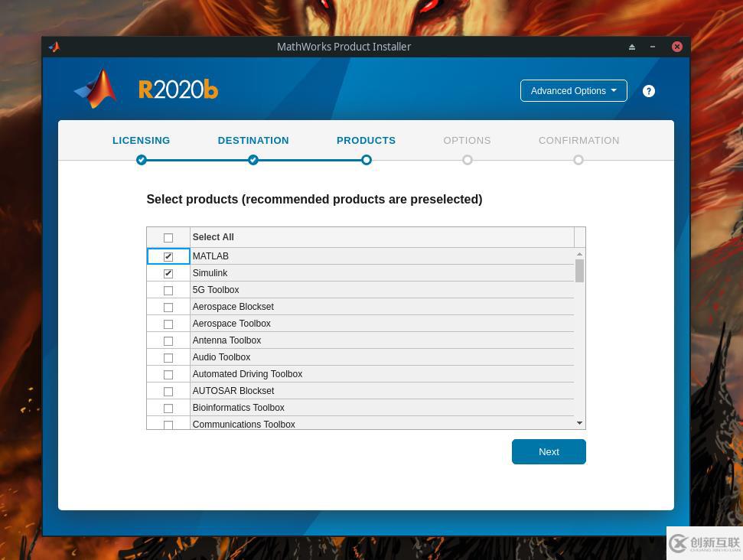
Task: Click the R2020b release label
Action: 178,90
